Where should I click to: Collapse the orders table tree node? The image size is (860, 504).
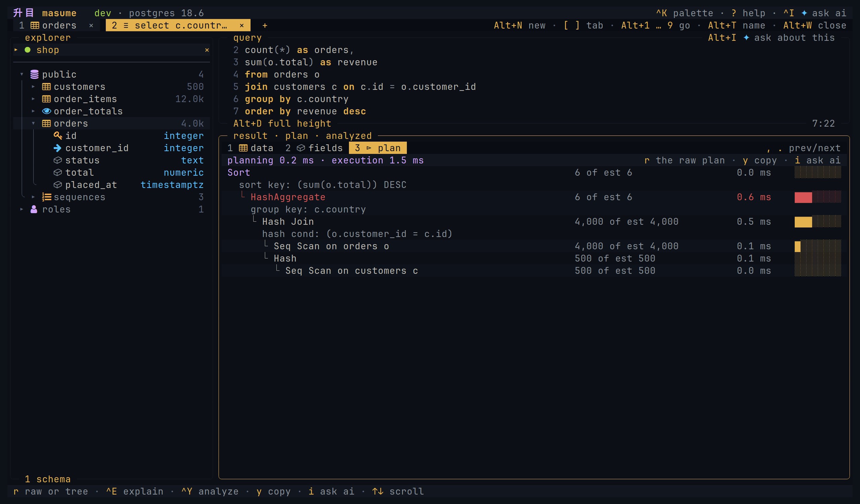(33, 124)
